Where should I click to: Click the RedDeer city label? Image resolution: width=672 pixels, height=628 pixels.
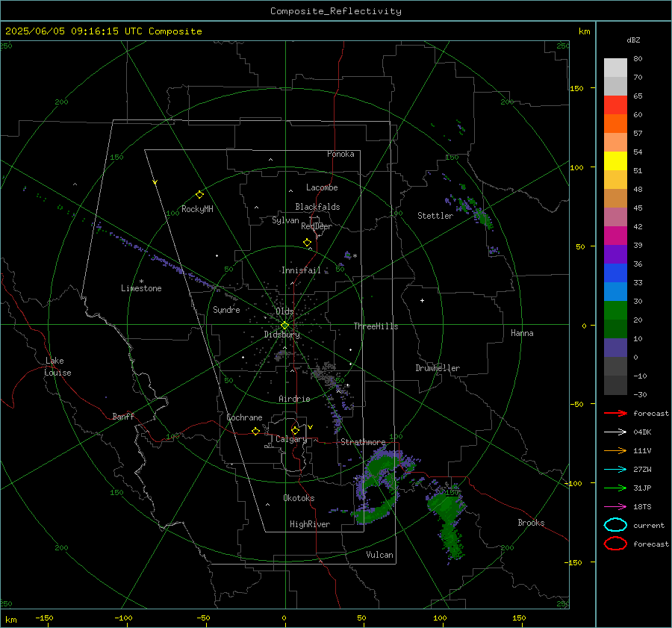(317, 226)
